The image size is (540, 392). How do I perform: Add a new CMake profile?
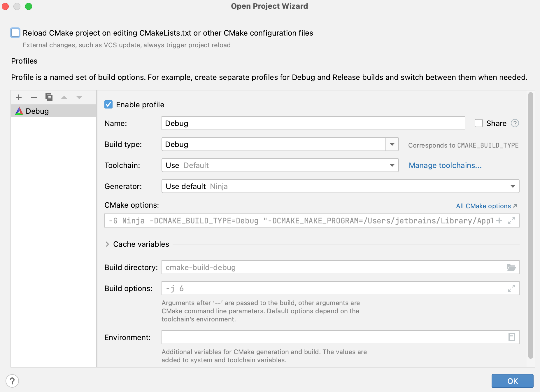pos(19,97)
